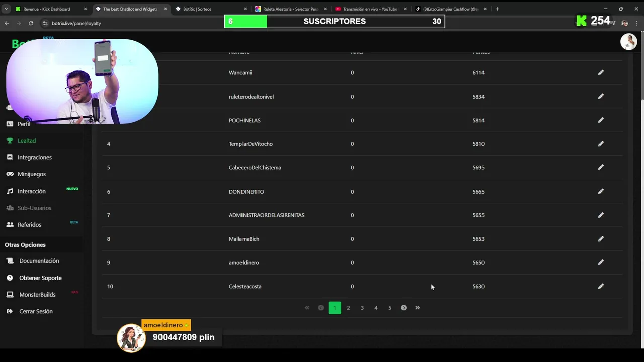Image resolution: width=644 pixels, height=362 pixels.
Task: Select page 1 in pagination
Action: (x=335, y=308)
